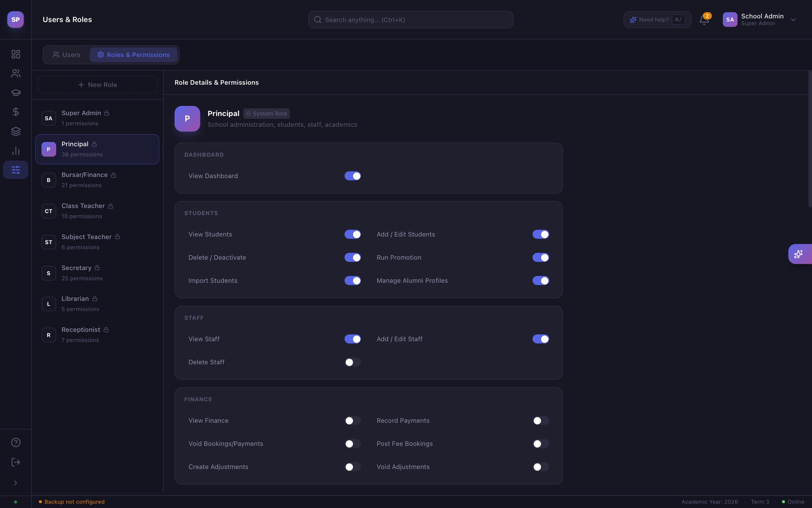This screenshot has width=812, height=508.
Task: Toggle Manage Alumni Profiles permission
Action: [x=541, y=281]
